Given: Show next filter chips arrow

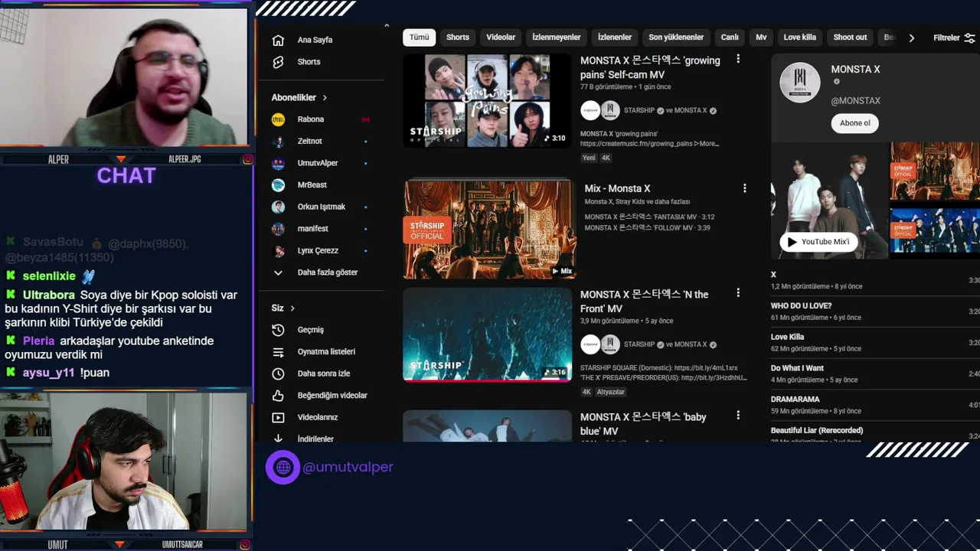Looking at the screenshot, I should [x=911, y=37].
